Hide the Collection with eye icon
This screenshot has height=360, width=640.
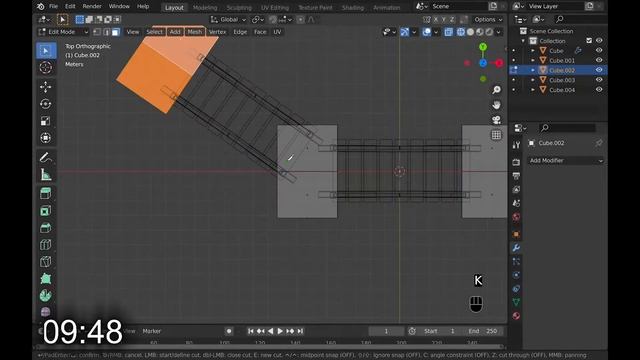pos(599,40)
